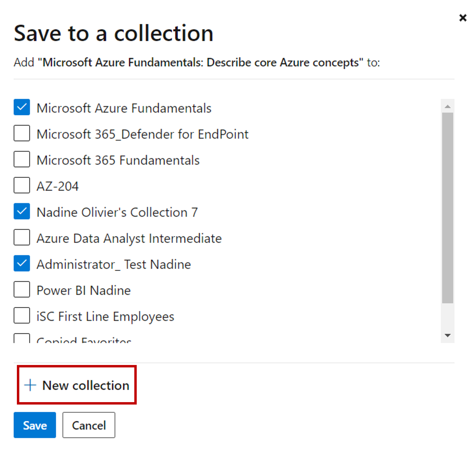Image resolution: width=476 pixels, height=453 pixels.
Task: Click the blue Save button
Action: click(x=35, y=425)
